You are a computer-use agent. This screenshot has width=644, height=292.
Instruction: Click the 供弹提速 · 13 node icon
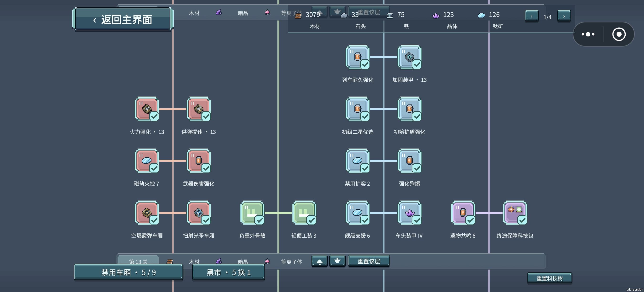click(x=199, y=109)
